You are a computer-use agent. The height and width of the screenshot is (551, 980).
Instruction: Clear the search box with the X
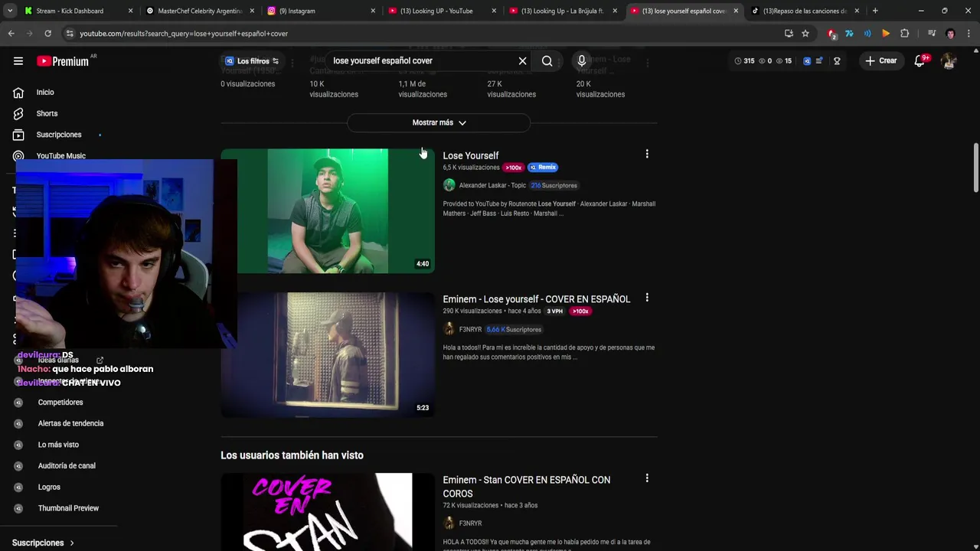[523, 60]
